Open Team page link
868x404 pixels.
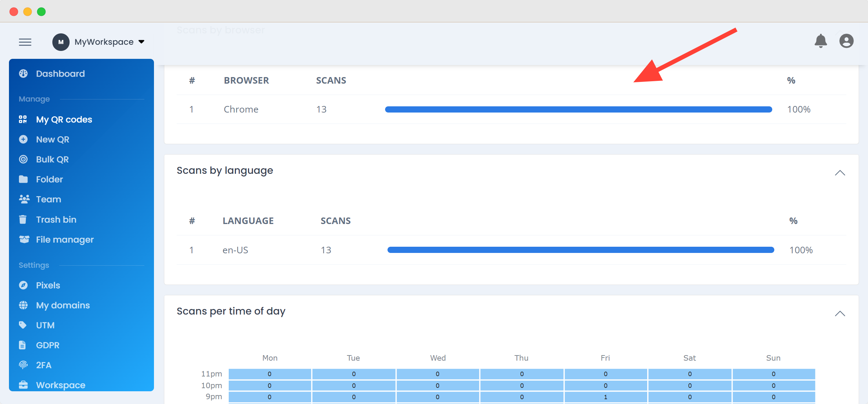(49, 199)
